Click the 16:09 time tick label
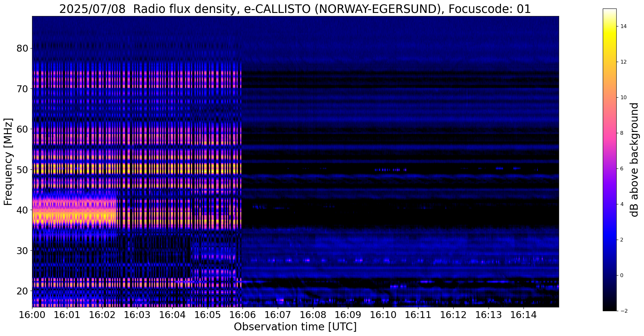Viewport: 644px width, 336px height. 348,315
